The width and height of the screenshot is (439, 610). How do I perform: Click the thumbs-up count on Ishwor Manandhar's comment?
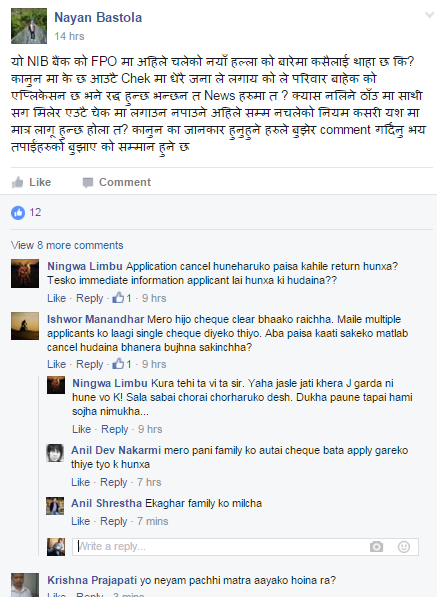click(x=122, y=364)
